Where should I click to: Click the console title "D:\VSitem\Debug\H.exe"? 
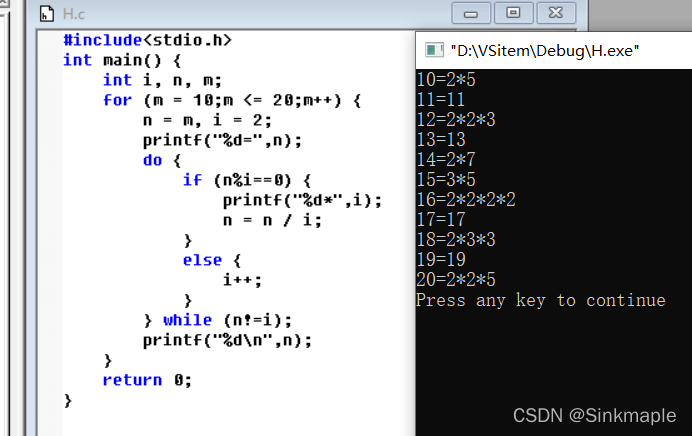pyautogui.click(x=545, y=51)
